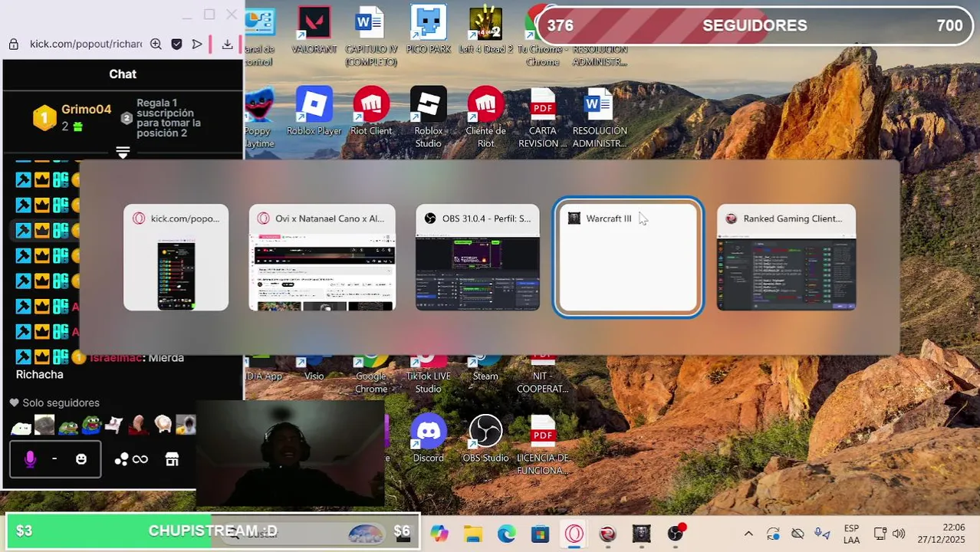980x552 pixels.
Task: Switch to Ovi x Natanael Cano window thumbnail
Action: coord(322,258)
